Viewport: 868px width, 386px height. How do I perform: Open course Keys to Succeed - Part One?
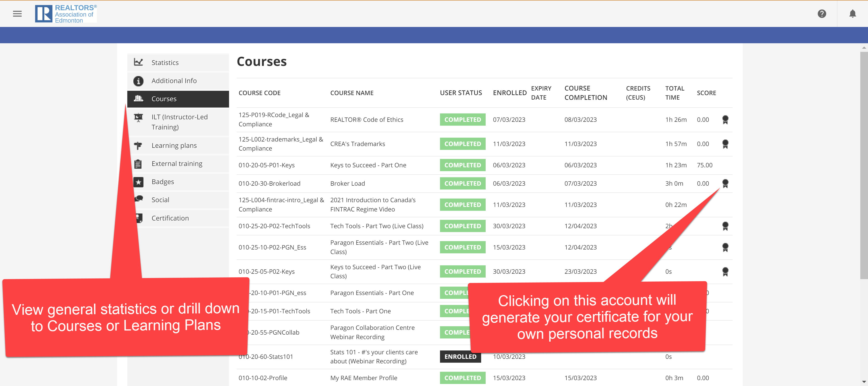(x=368, y=165)
